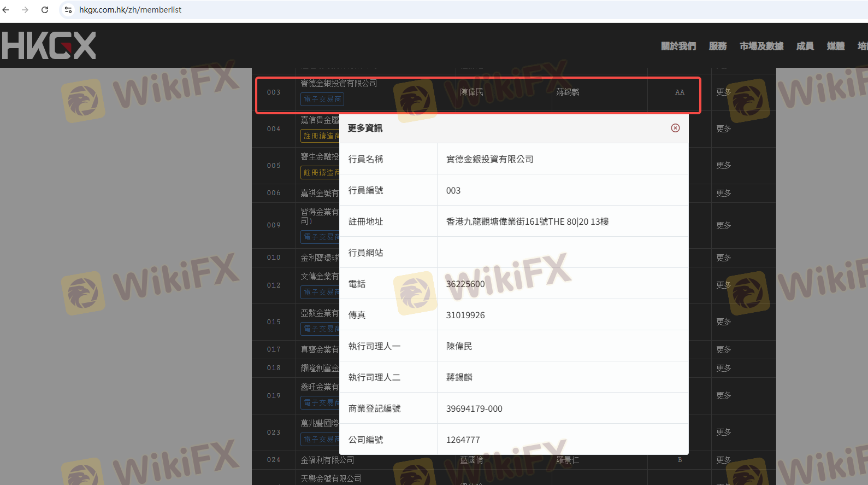This screenshot has width=868, height=485.
Task: Click 更多 link for member 003
Action: pyautogui.click(x=723, y=92)
